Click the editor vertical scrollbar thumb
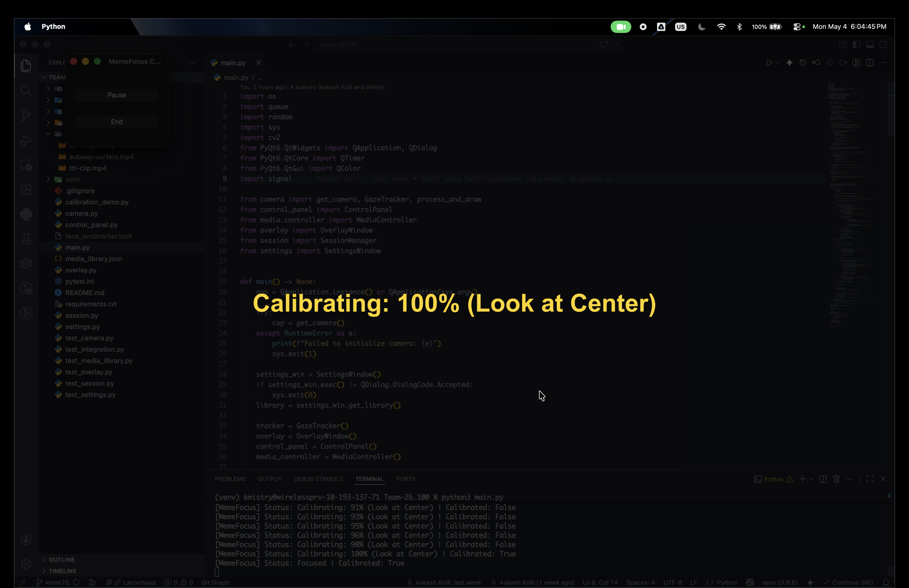 point(891,109)
